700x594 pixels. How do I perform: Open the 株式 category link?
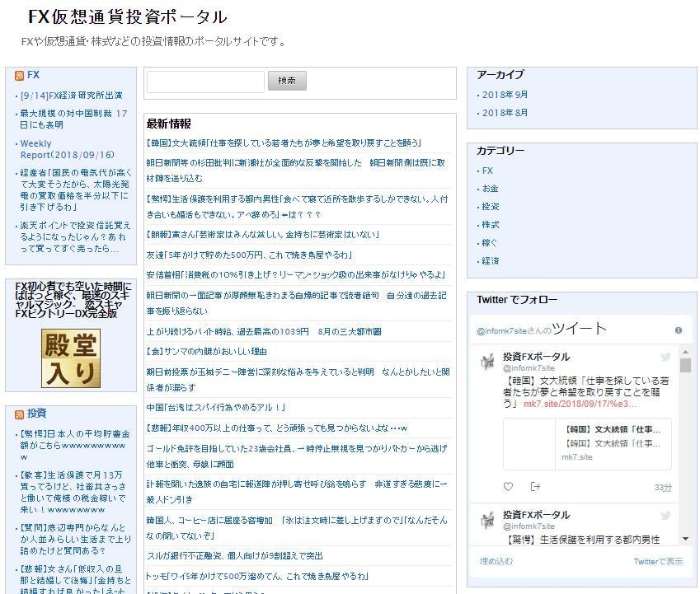(491, 225)
